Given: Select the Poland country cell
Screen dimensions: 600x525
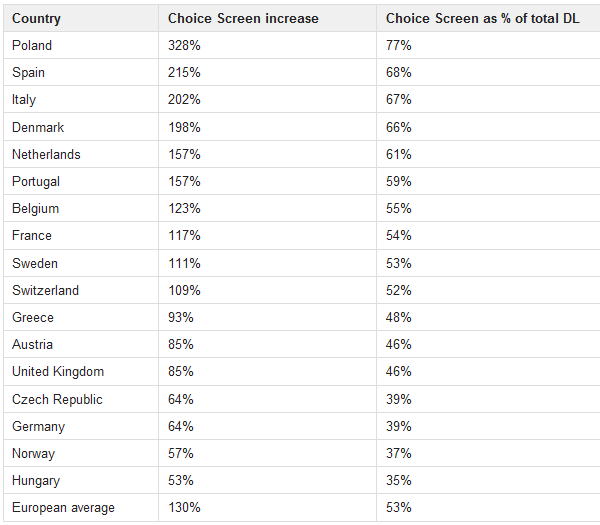Looking at the screenshot, I should (32, 45).
